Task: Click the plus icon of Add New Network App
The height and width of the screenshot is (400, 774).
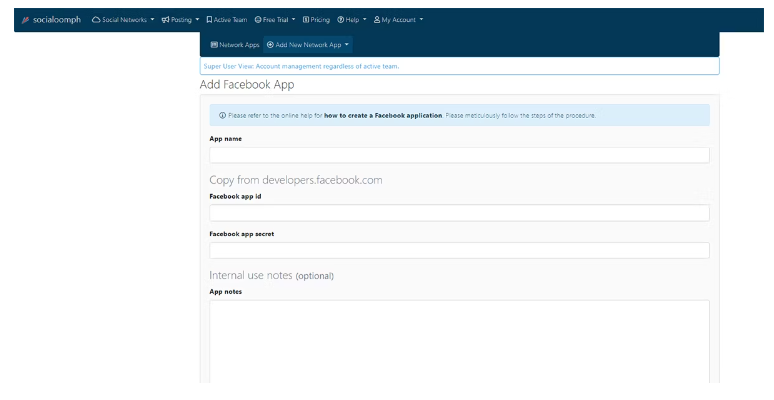Action: coord(270,45)
